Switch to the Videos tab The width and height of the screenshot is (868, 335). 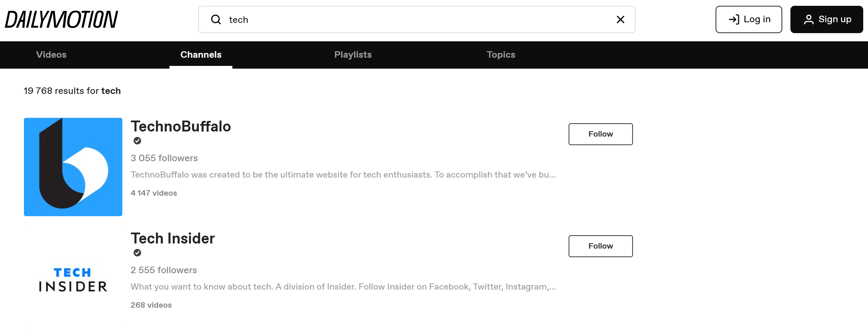(x=51, y=55)
